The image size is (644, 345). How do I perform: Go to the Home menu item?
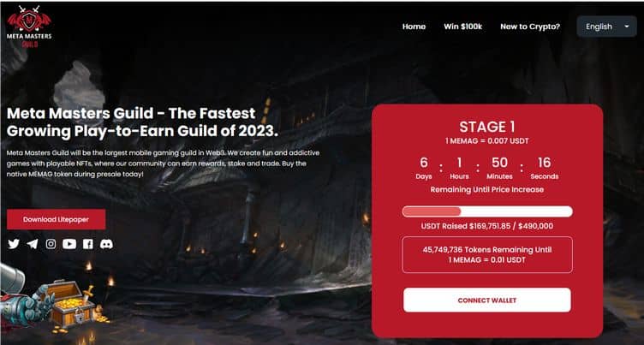click(414, 27)
